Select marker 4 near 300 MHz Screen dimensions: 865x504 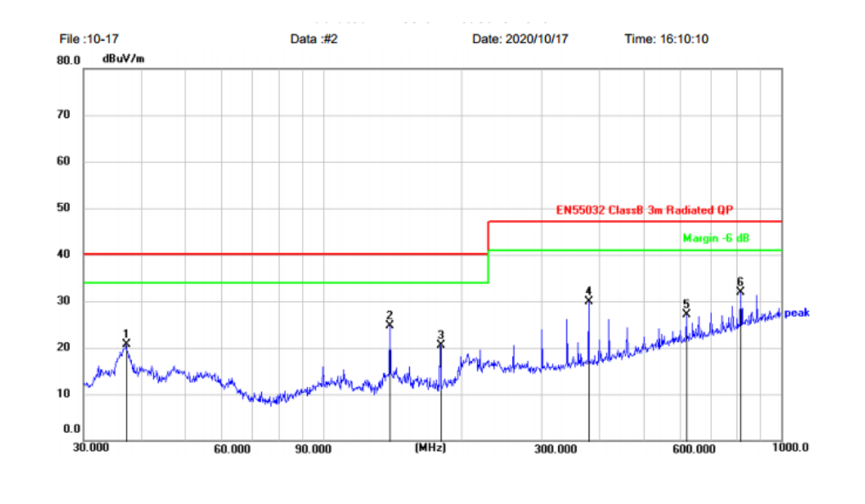(589, 299)
